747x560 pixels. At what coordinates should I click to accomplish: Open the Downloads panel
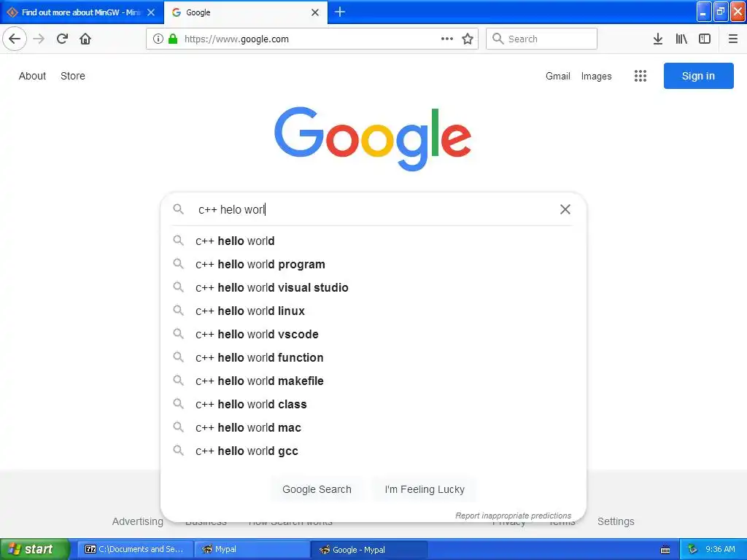(657, 39)
